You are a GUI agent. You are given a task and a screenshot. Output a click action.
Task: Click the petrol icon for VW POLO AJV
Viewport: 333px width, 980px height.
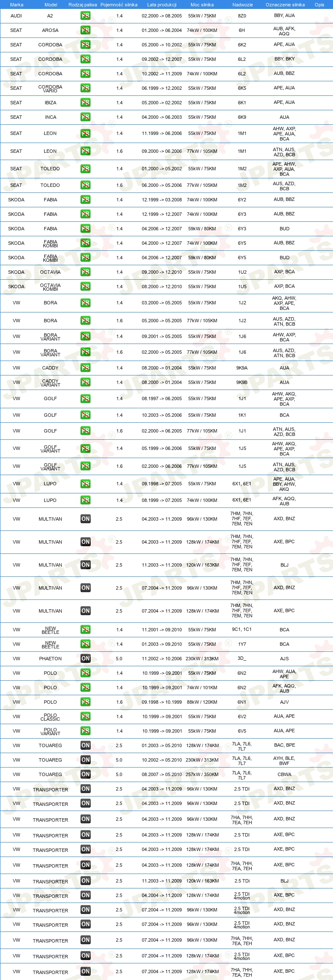click(85, 702)
